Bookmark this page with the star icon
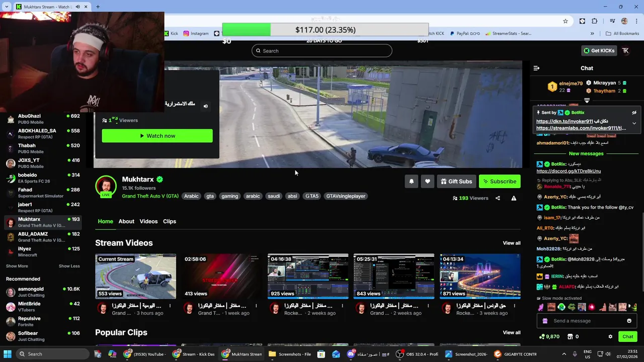Screen dimensions: 644x362 point(566,21)
